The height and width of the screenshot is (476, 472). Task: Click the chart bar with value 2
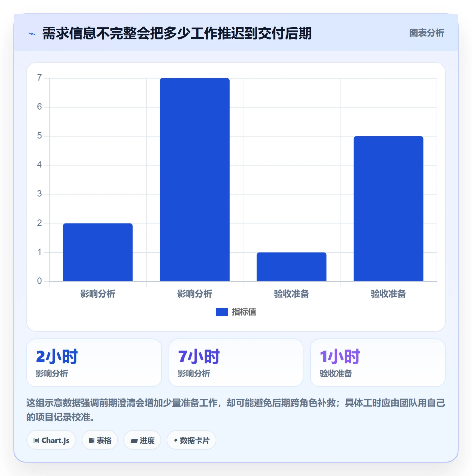[x=98, y=252]
